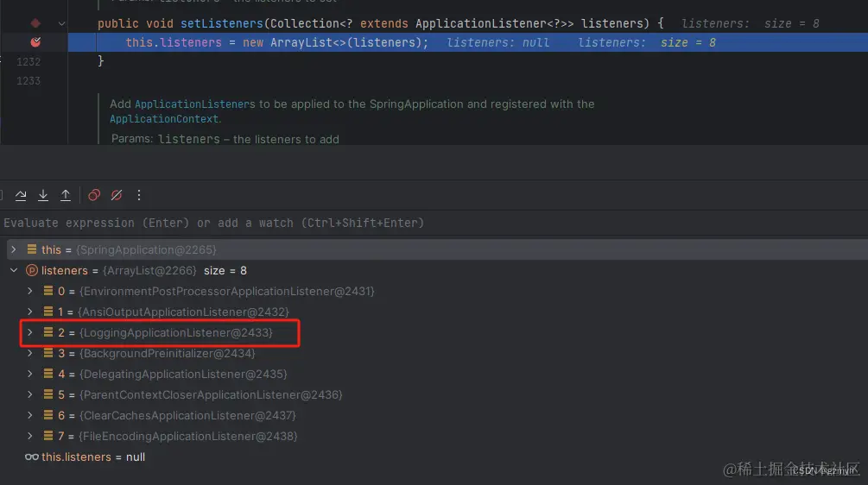Viewport: 868px width, 485px height.
Task: Select 'this.listeners = null' watch row
Action: (434, 457)
